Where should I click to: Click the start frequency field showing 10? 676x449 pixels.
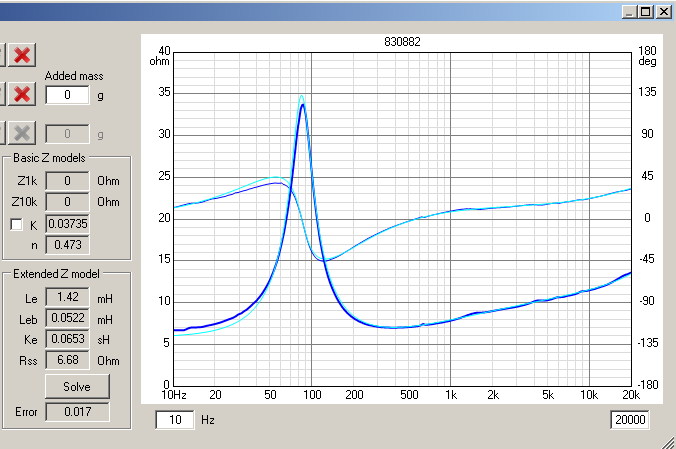(x=175, y=420)
